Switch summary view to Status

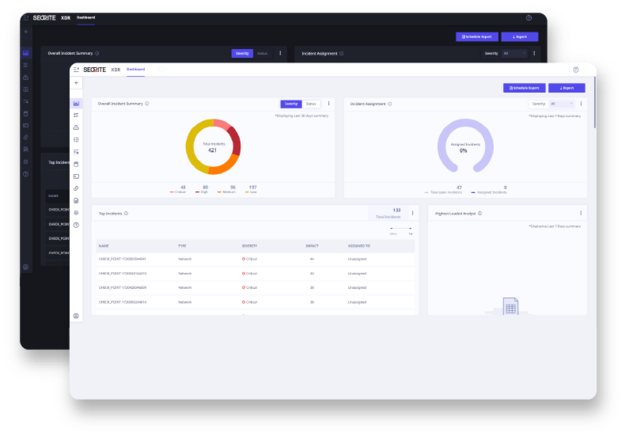coord(311,103)
